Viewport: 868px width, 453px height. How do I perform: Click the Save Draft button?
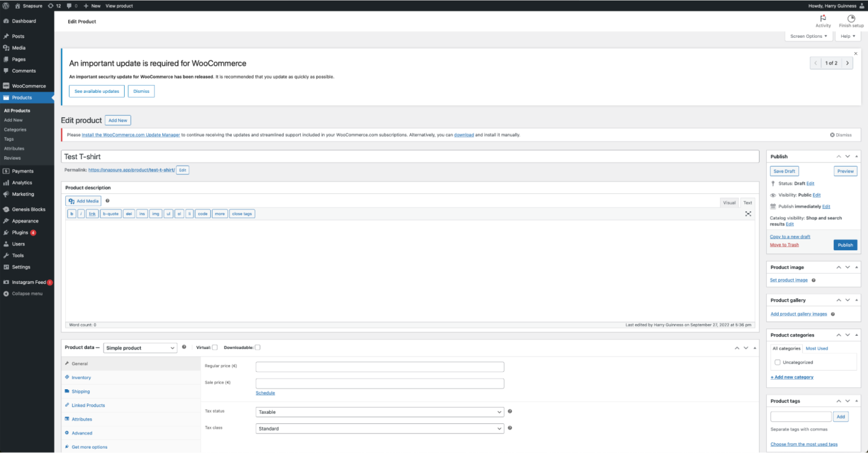[x=784, y=171]
